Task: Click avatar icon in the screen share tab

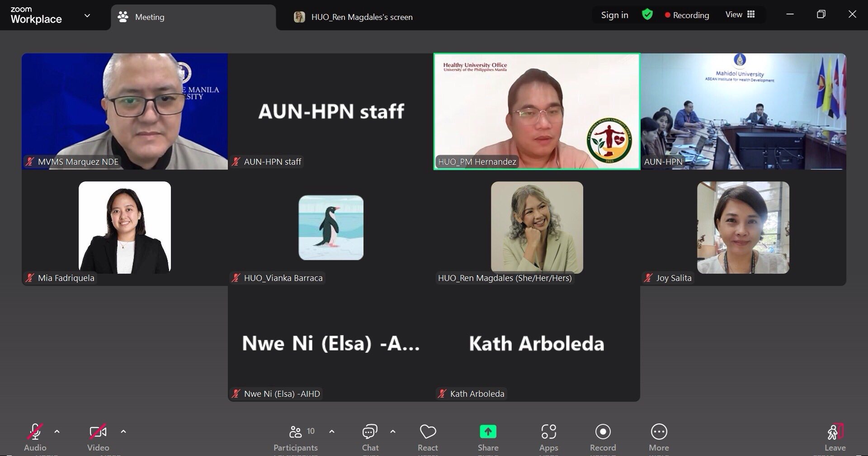Action: 299,17
